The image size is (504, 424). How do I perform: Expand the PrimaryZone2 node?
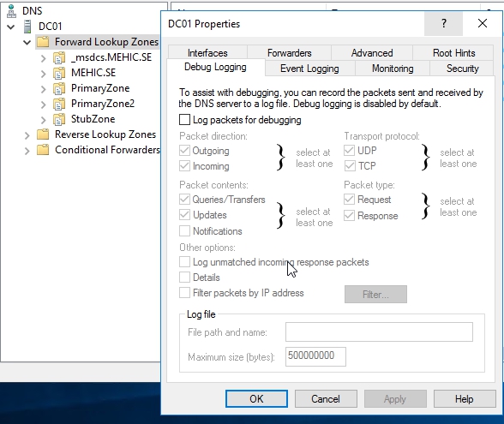(44, 105)
